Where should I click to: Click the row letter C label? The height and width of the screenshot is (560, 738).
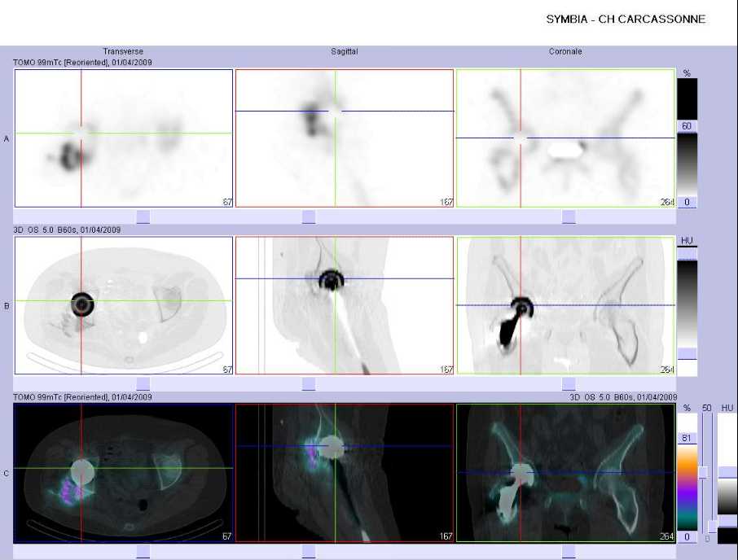(7, 474)
